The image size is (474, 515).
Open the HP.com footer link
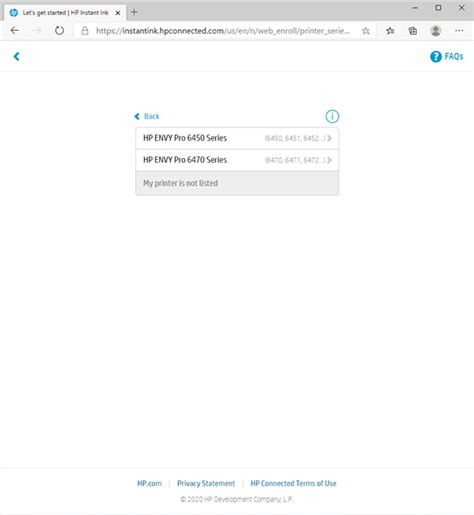tap(149, 483)
